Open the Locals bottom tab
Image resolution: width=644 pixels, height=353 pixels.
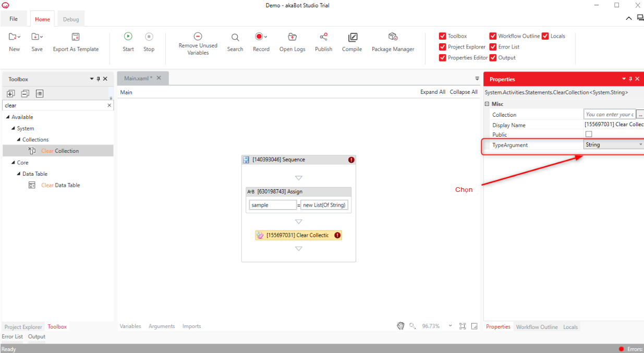[x=570, y=327]
